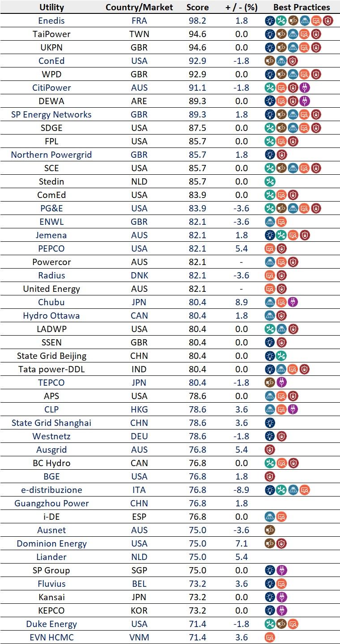Screen dimensions: 340x644
Task: Click Stedin's teal chart best-practice icon
Action: point(270,181)
